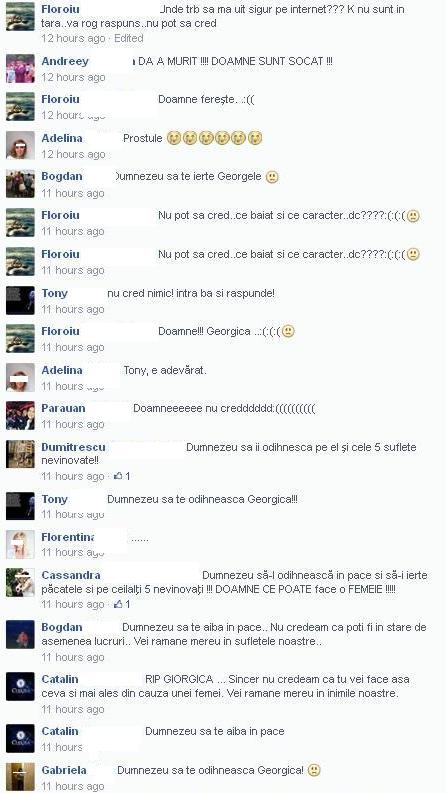446x793 pixels.
Task: Open Gabriela's profile photo
Action: [x=20, y=777]
